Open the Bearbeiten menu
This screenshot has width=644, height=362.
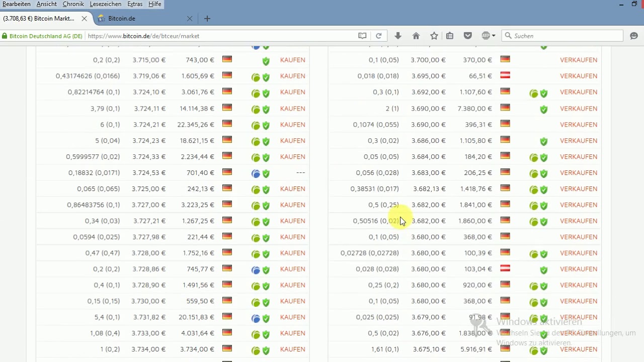click(x=17, y=4)
